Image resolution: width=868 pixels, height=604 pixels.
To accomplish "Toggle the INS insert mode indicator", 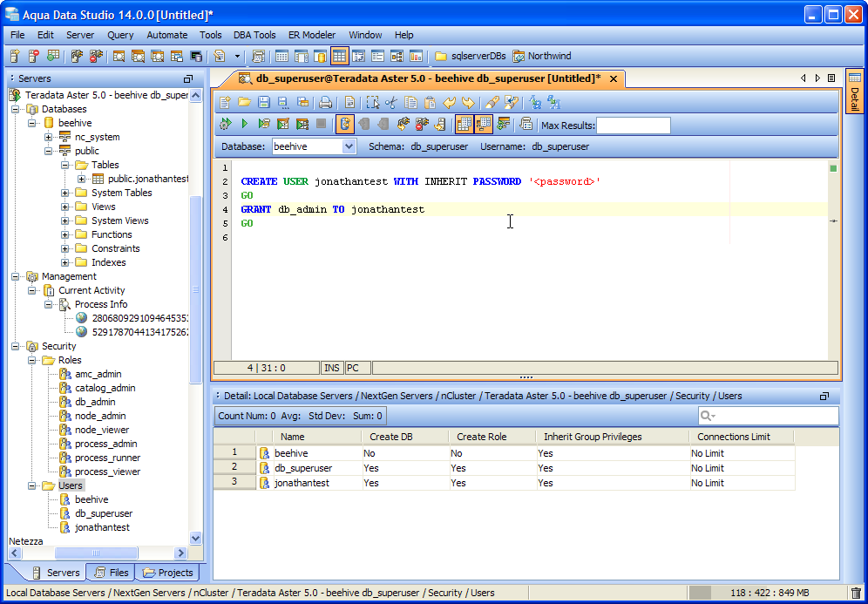I will (331, 368).
